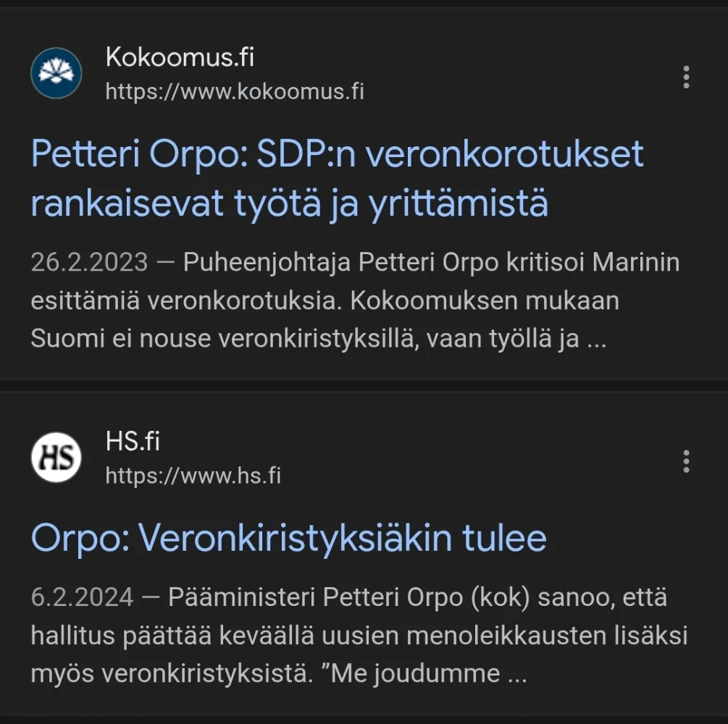Image resolution: width=728 pixels, height=724 pixels.
Task: Click the Kokoomus party logo favicon
Action: tap(56, 73)
